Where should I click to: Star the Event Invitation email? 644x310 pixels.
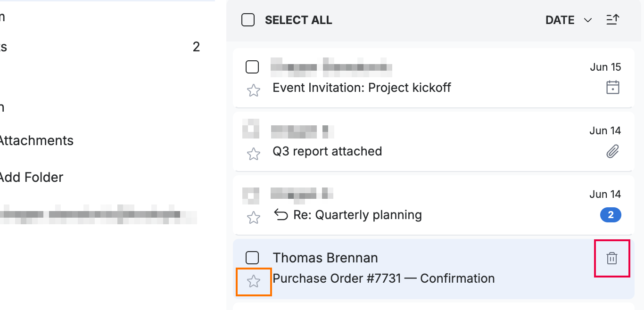point(254,90)
